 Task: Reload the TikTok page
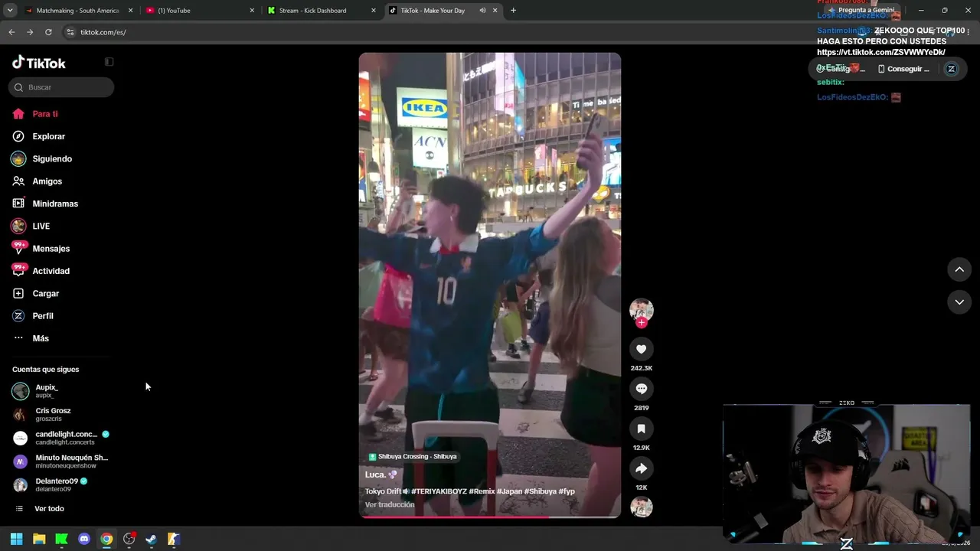pyautogui.click(x=48, y=32)
